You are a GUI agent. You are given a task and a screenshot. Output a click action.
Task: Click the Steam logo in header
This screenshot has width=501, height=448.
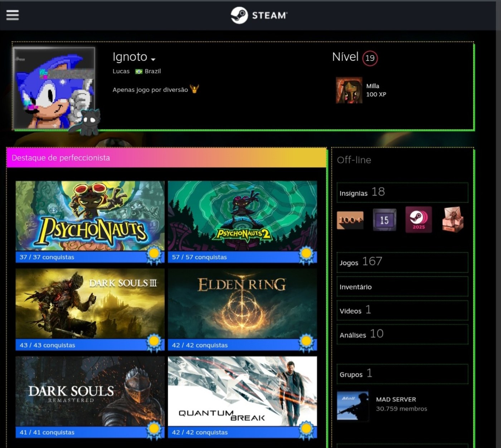click(x=259, y=15)
